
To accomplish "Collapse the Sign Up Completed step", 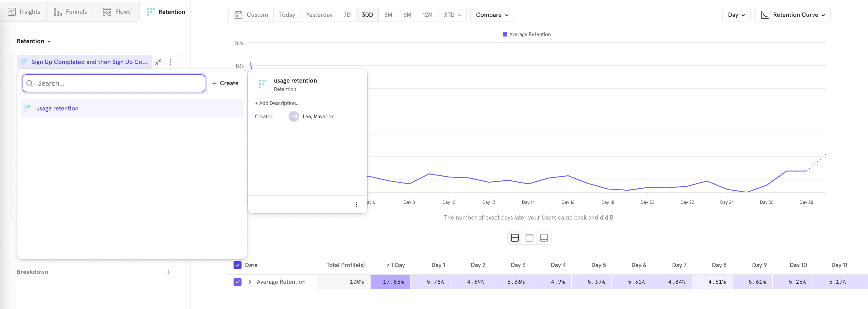I will point(158,62).
